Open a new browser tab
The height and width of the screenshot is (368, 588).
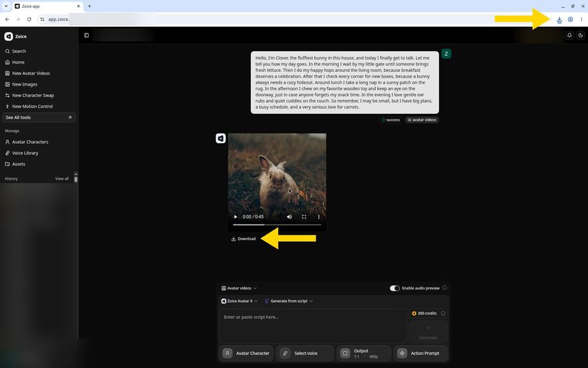point(90,6)
